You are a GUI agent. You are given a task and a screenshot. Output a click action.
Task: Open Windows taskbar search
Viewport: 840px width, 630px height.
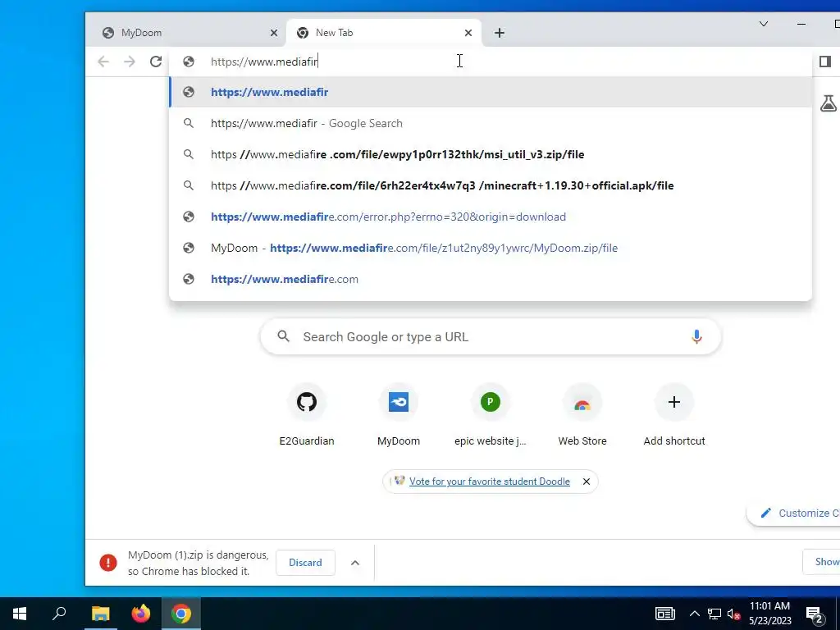(59, 614)
